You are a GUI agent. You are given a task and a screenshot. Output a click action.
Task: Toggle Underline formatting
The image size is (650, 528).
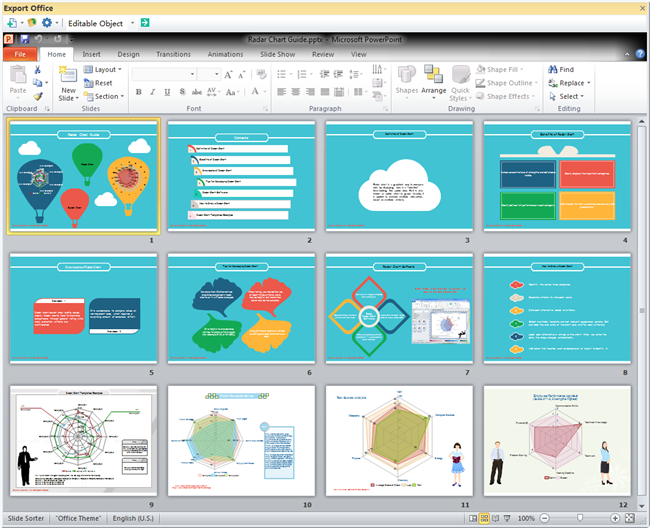(x=167, y=92)
